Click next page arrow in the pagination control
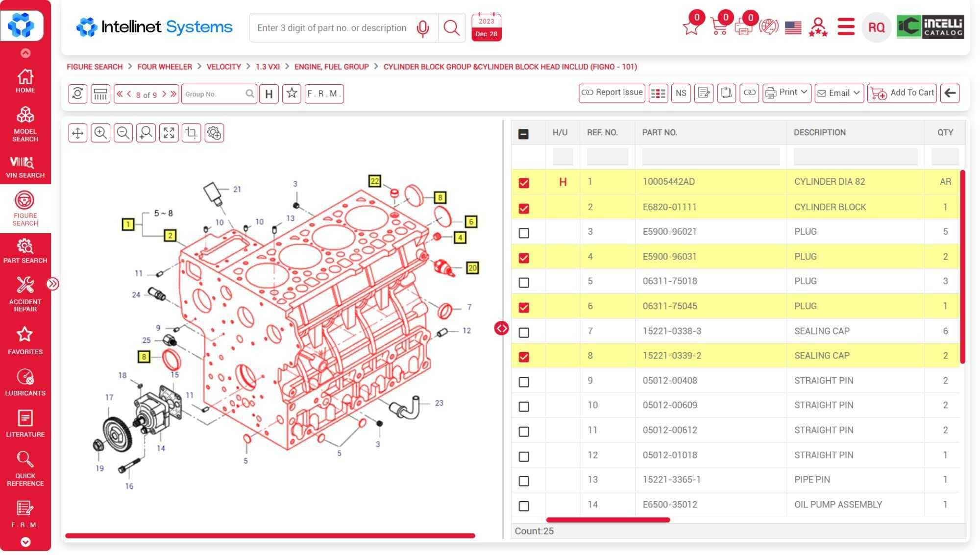Image resolution: width=980 pixels, height=555 pixels. pos(165,95)
